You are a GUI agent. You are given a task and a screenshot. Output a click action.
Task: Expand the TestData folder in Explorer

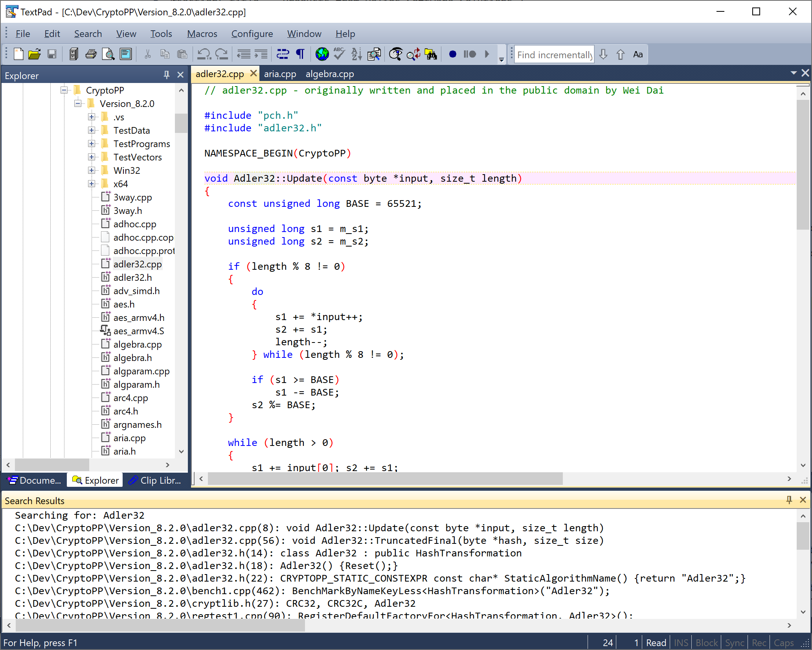click(90, 131)
